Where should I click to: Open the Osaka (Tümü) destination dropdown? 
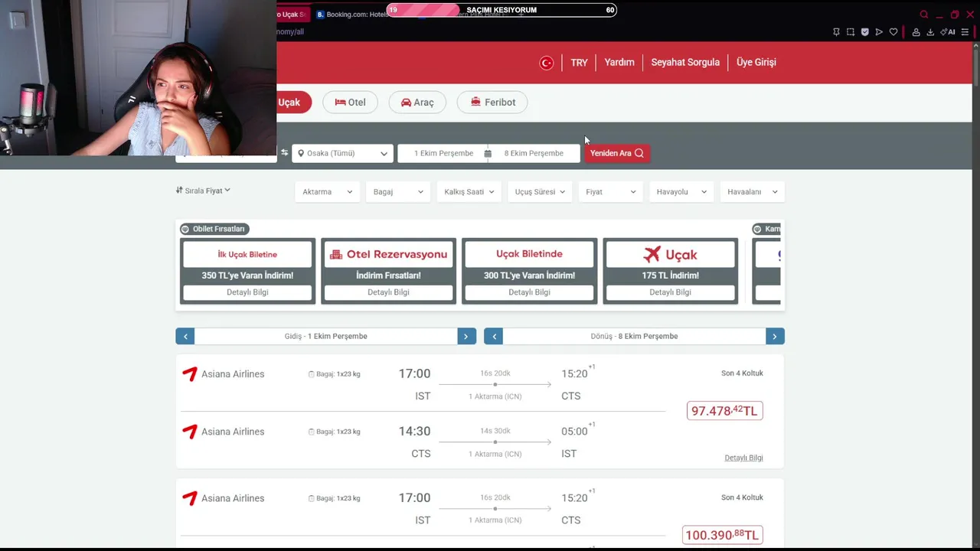[x=343, y=153]
